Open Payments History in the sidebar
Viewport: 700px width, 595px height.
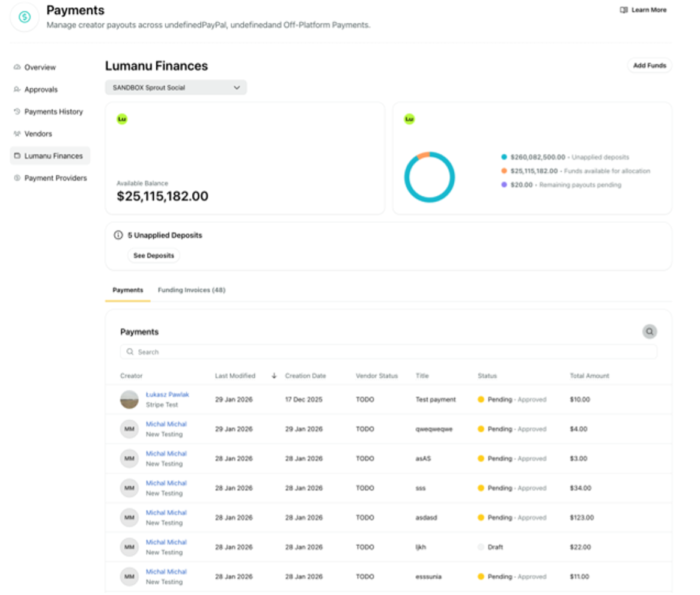click(50, 112)
